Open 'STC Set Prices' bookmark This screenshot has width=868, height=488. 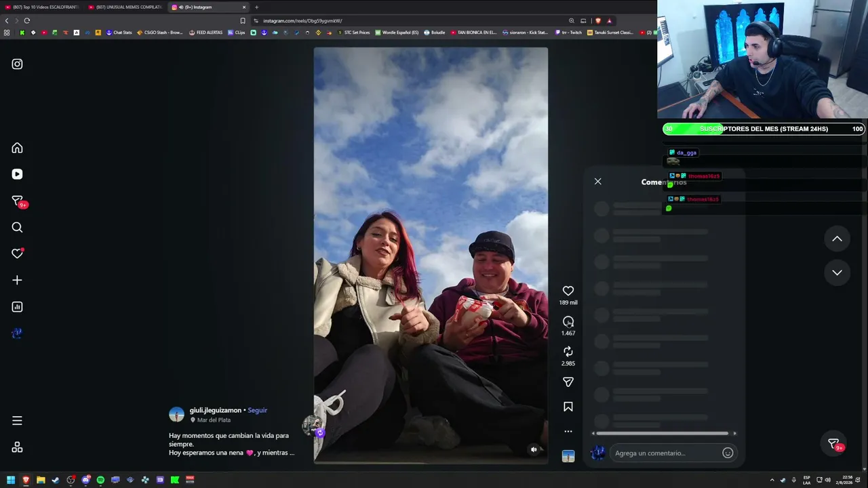(353, 33)
